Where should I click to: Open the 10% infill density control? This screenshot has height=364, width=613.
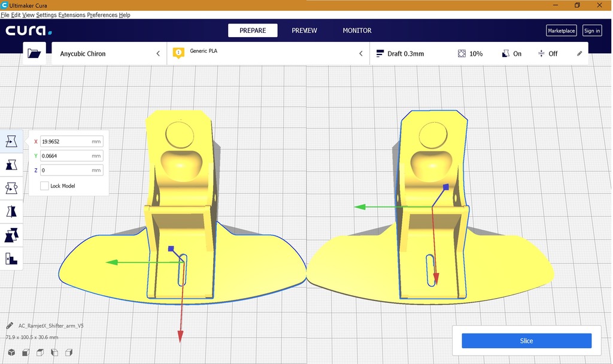pos(471,53)
